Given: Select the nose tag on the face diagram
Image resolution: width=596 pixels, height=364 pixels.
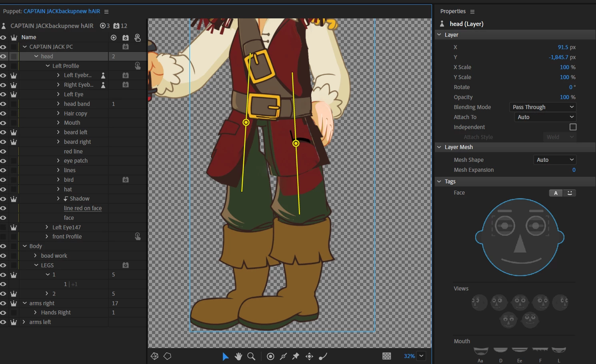Looking at the screenshot, I should (x=520, y=244).
